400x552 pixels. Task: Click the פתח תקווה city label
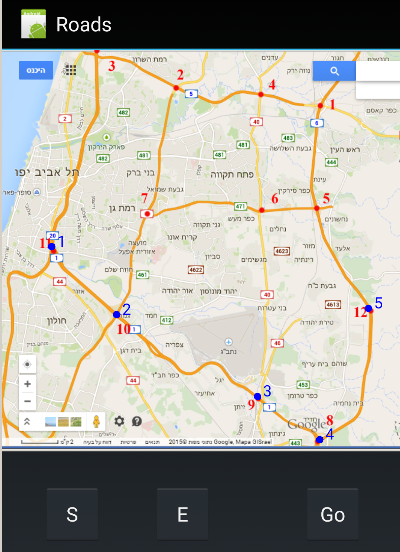[x=232, y=174]
